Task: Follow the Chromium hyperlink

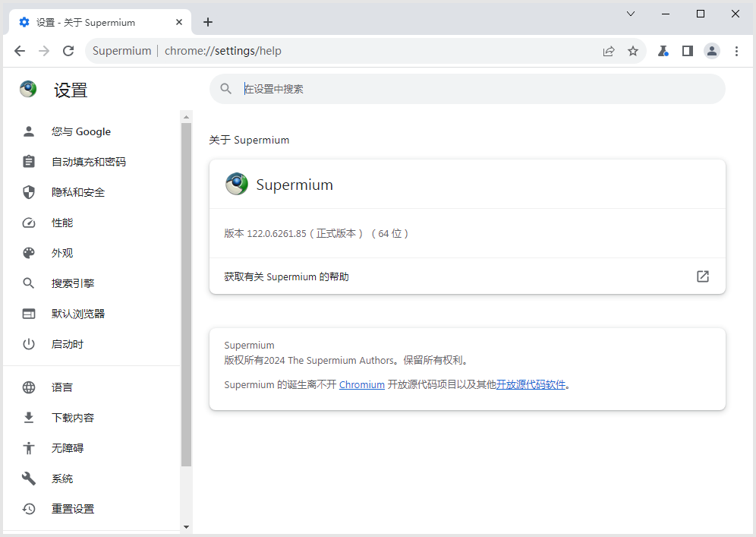Action: [361, 385]
